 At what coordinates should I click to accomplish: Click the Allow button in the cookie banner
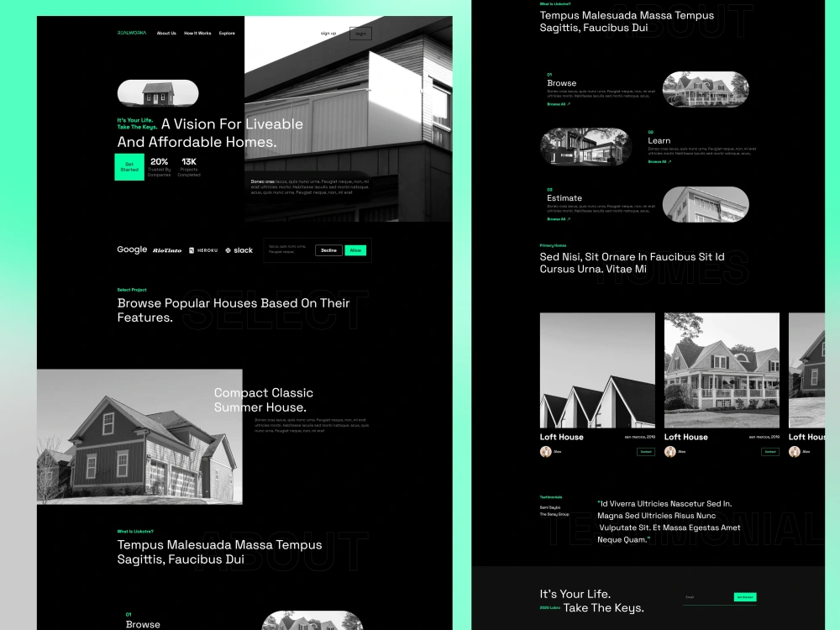354,249
